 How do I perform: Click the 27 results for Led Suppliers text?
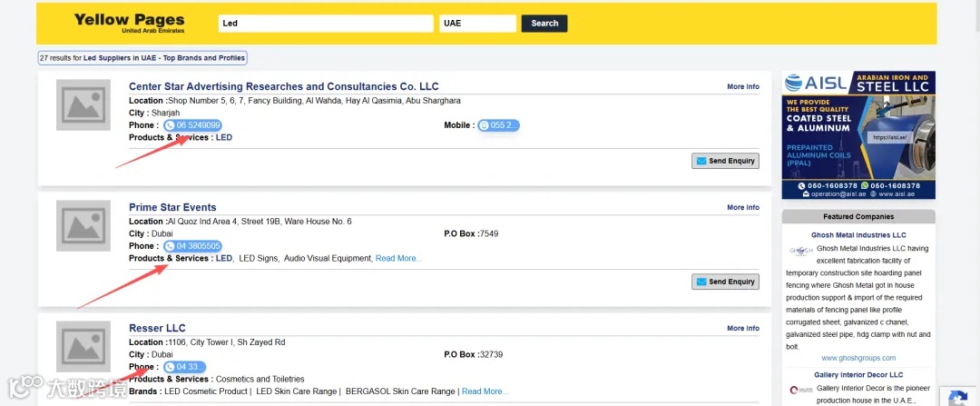pyautogui.click(x=142, y=57)
